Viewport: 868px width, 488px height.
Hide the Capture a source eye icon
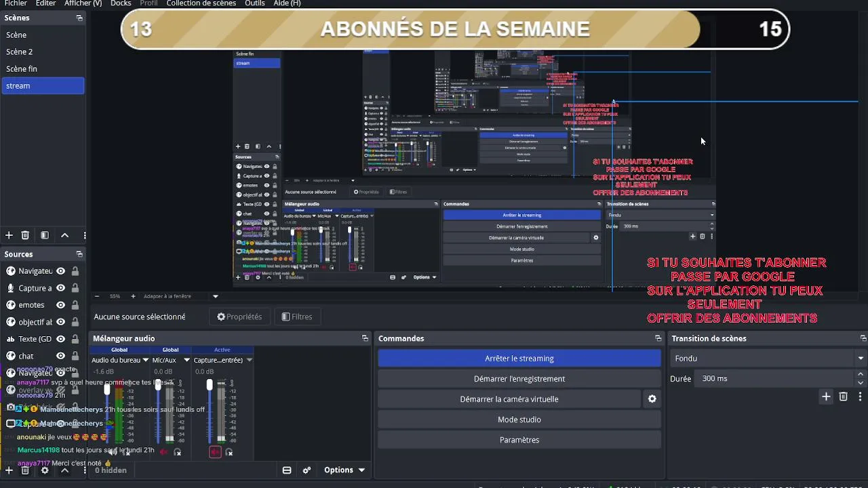point(60,288)
